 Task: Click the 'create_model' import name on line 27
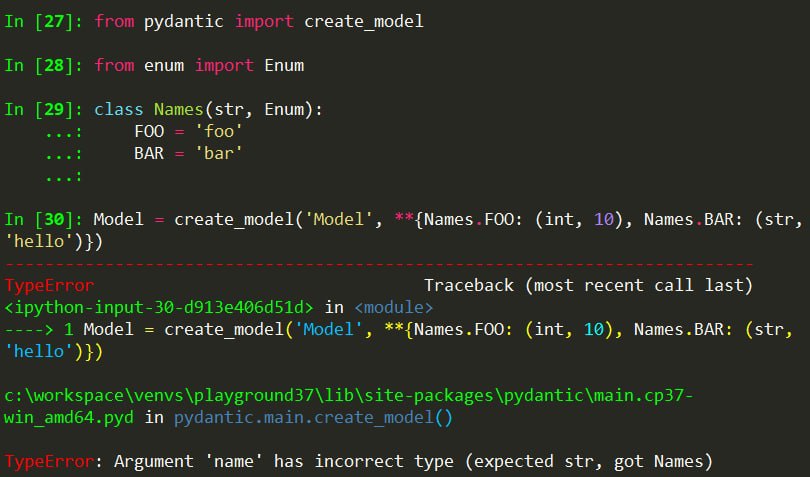(x=364, y=21)
